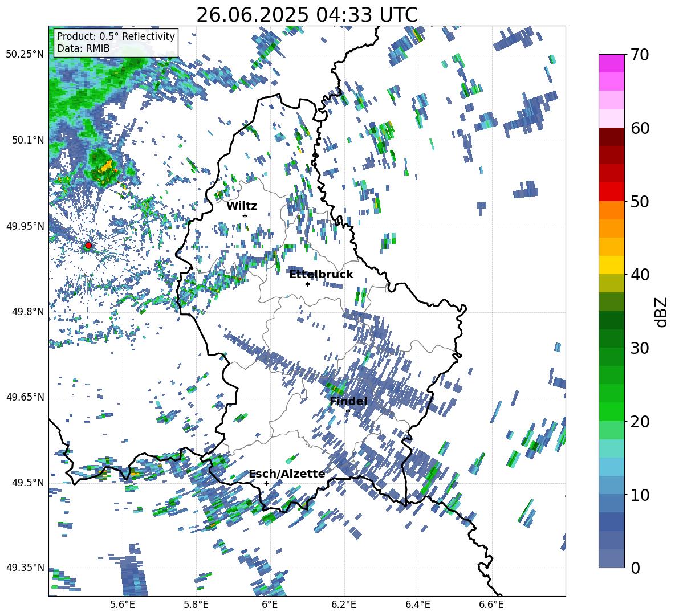Screen dimensions: 675x616
Task: Click the Esch/Alzette city label
Action: pyautogui.click(x=287, y=474)
